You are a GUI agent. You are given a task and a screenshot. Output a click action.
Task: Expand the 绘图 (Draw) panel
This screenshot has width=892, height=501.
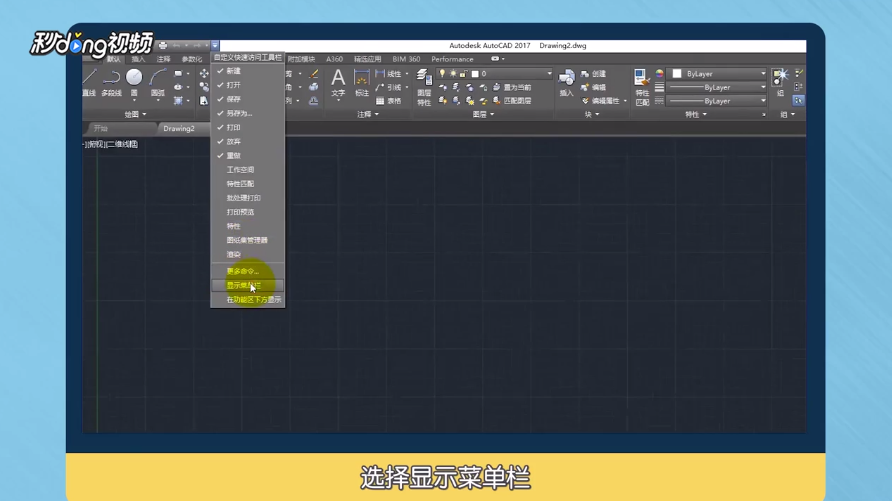click(x=135, y=114)
